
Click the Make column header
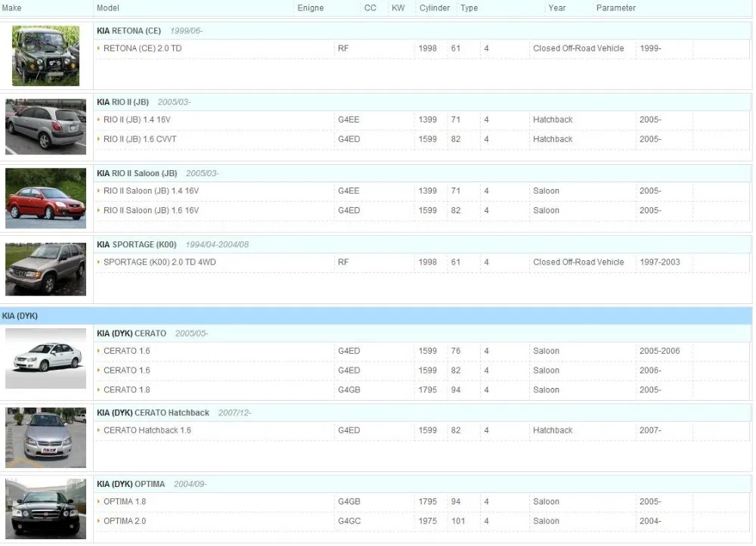point(11,8)
